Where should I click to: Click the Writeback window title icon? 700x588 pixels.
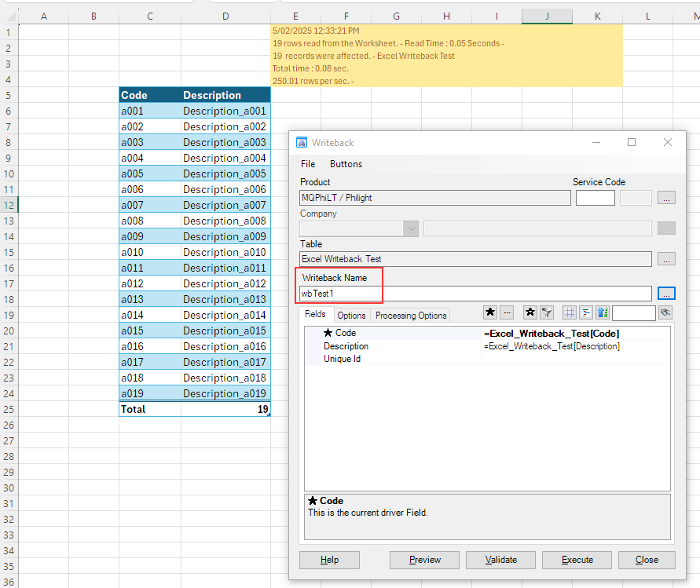point(302,142)
